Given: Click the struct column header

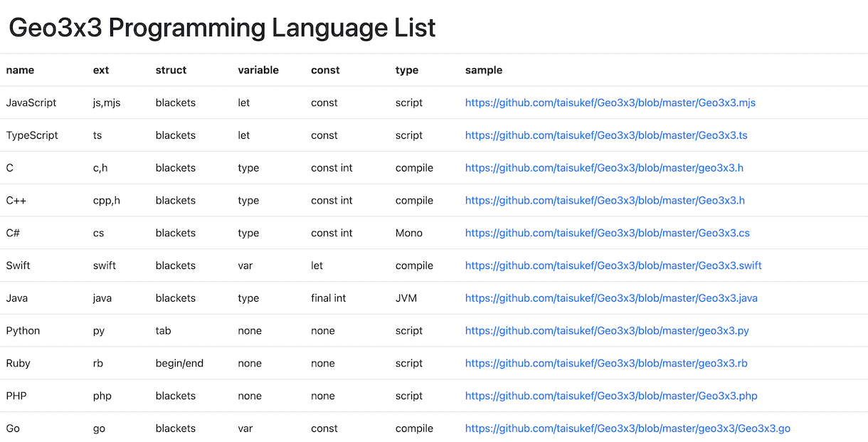Looking at the screenshot, I should click(x=171, y=70).
